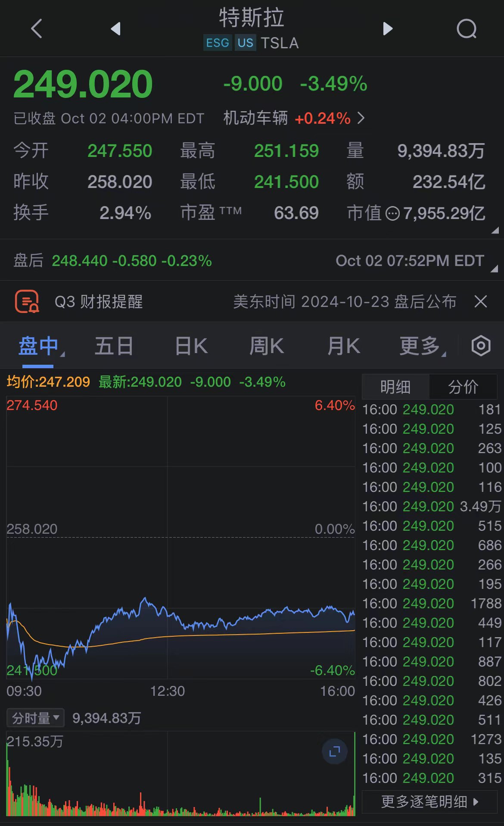Expand chart to fullscreen icon
504x826 pixels.
coord(335,751)
